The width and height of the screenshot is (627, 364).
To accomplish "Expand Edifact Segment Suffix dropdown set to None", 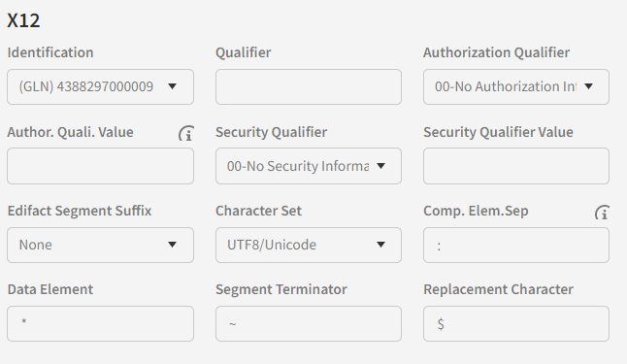I will pos(100,245).
